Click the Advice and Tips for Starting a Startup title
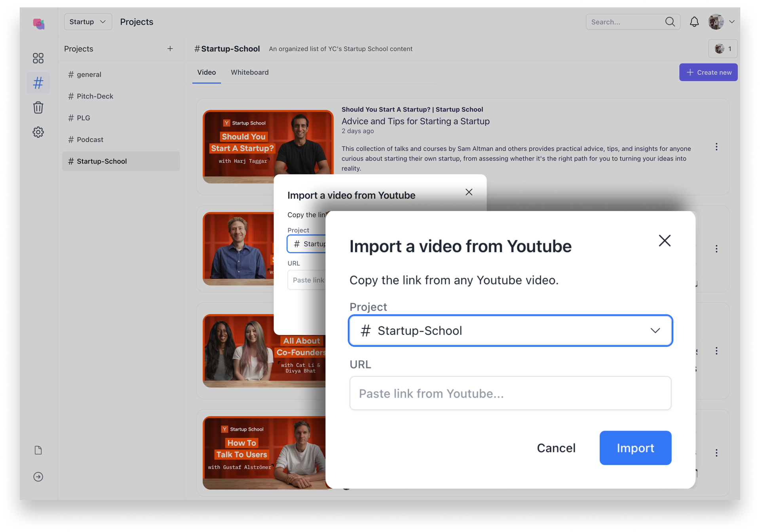 pyautogui.click(x=416, y=121)
